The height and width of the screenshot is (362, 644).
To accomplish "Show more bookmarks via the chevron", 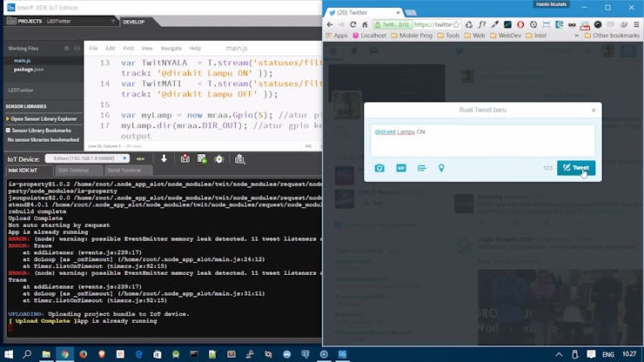I will pos(577,36).
